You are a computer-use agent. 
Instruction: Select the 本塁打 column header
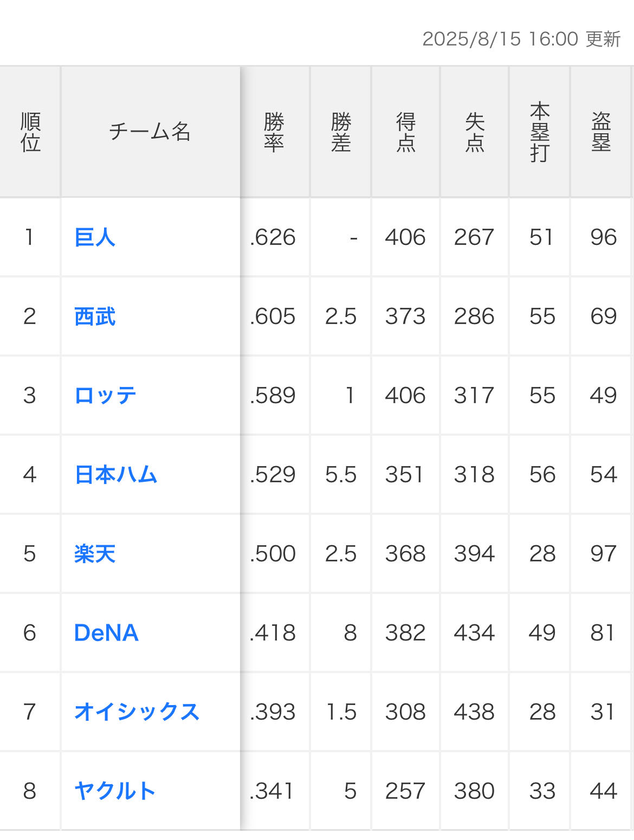point(540,132)
